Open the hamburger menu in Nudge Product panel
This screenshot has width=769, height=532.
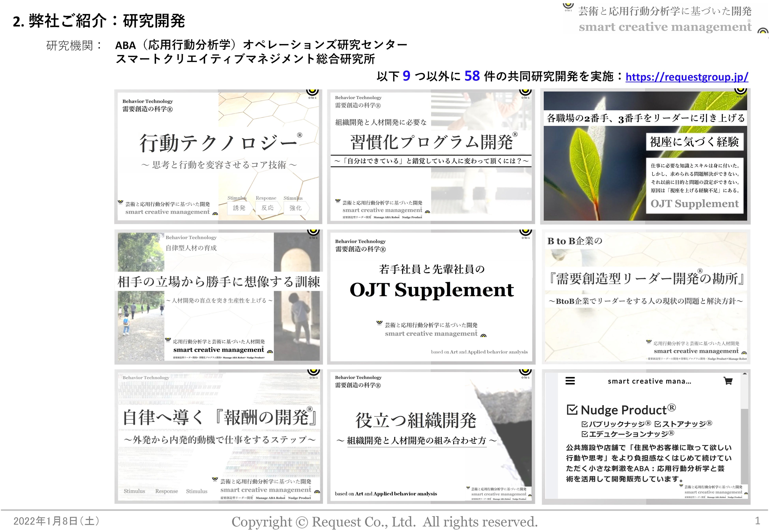pyautogui.click(x=570, y=381)
